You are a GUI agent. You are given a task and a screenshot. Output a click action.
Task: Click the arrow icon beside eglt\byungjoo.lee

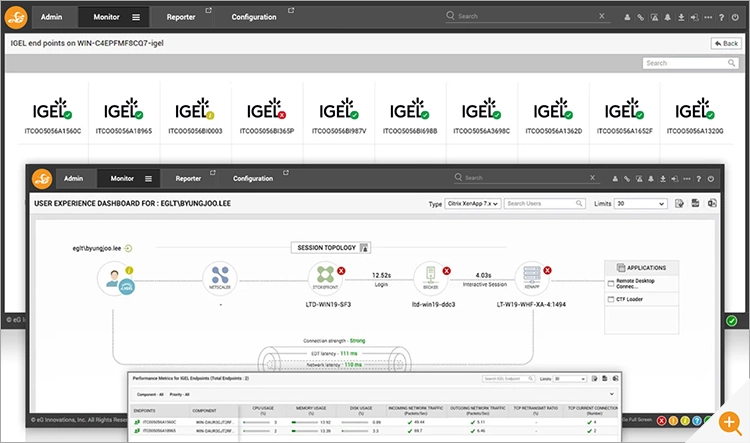(x=128, y=248)
